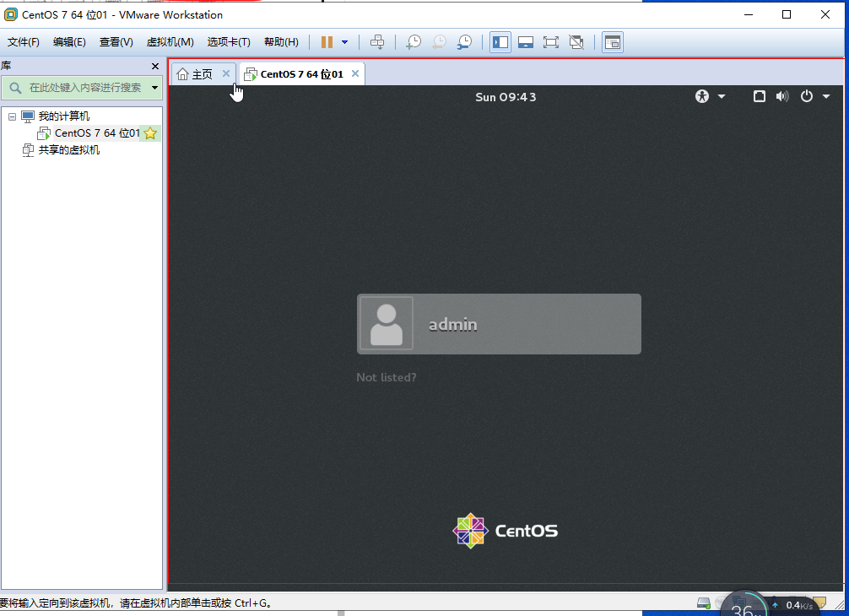Toggle the thumbnail bar view
Image resolution: width=849 pixels, height=616 pixels.
click(526, 42)
